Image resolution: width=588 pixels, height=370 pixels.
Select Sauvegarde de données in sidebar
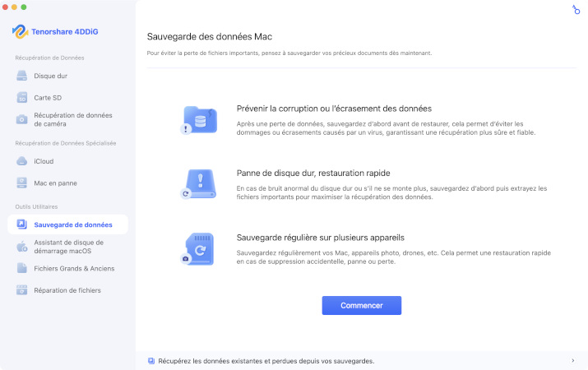pyautogui.click(x=73, y=224)
